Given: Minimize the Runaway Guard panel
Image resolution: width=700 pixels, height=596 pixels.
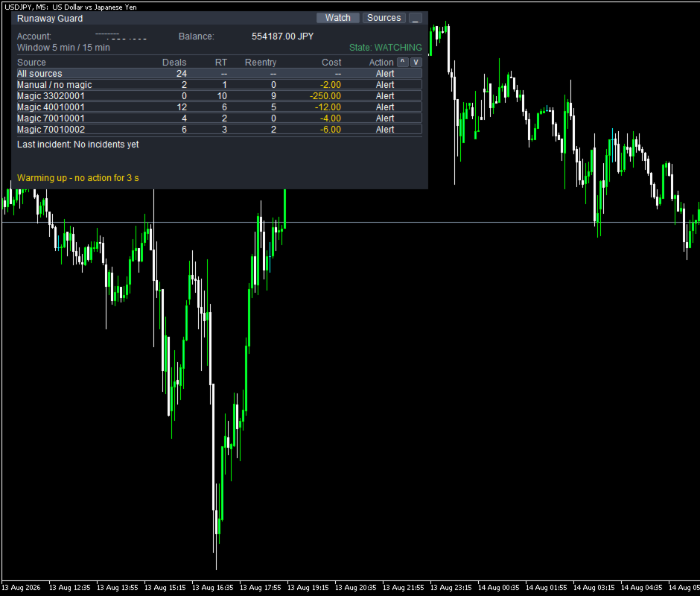Looking at the screenshot, I should 416,18.
